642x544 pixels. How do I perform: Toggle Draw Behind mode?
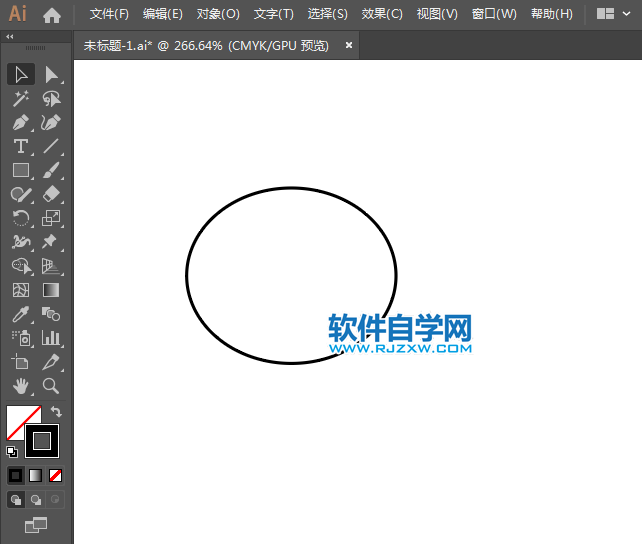tap(36, 499)
